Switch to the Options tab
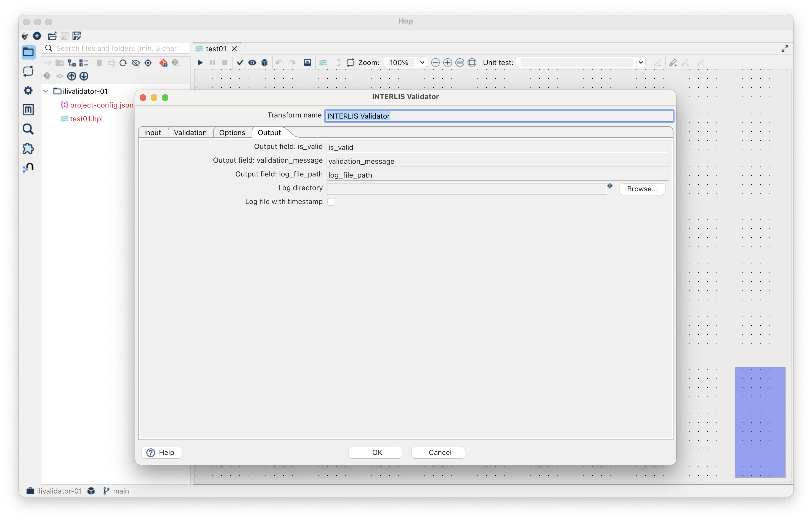812x520 pixels. click(232, 133)
